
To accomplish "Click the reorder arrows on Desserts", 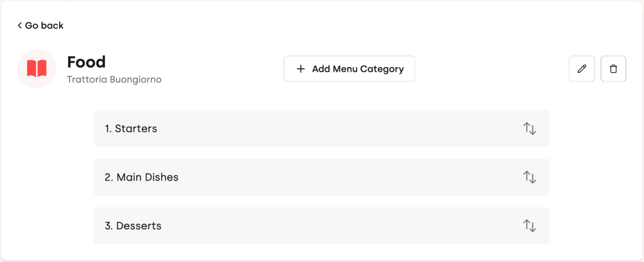I will 529,226.
